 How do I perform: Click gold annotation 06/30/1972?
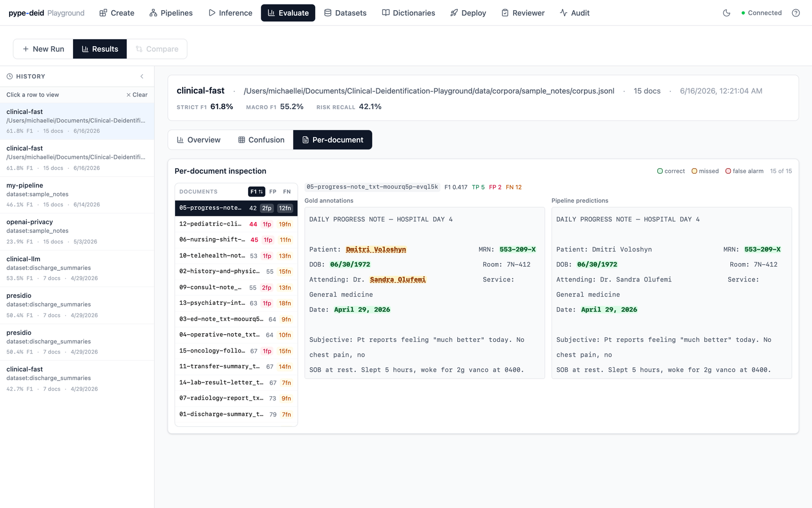click(x=350, y=264)
